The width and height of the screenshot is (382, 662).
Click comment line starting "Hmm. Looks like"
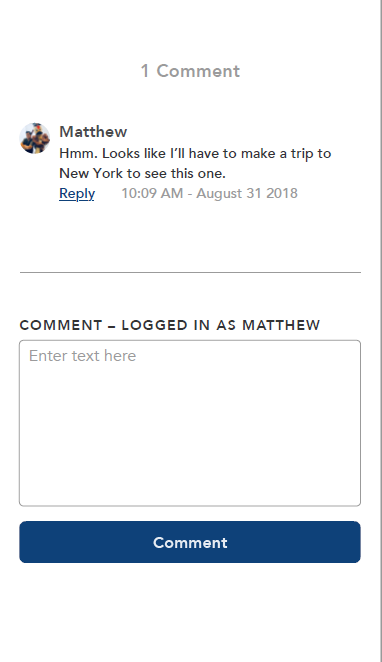pos(195,153)
